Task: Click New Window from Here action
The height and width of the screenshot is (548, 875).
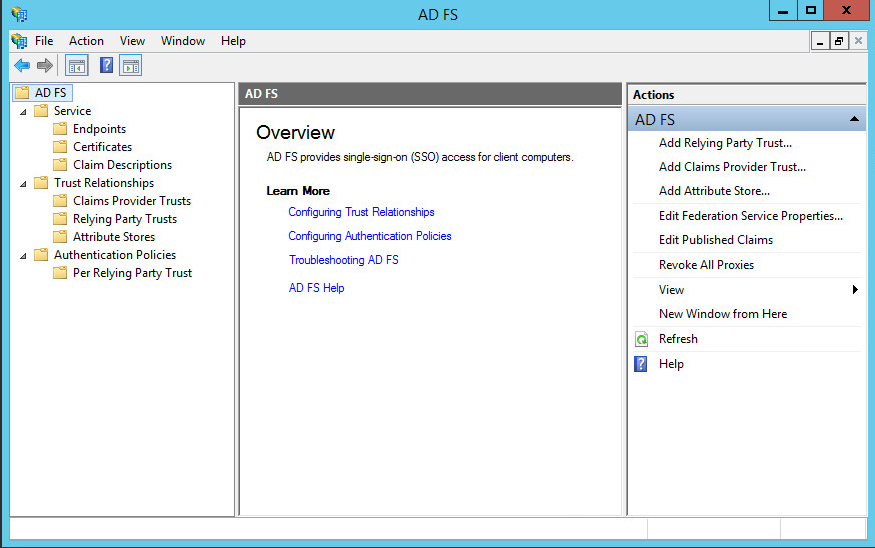Action: [723, 314]
